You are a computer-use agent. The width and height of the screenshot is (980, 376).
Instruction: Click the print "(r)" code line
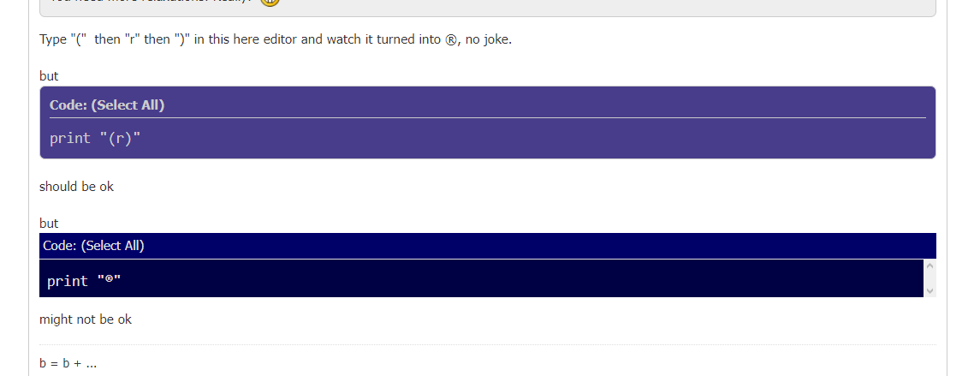point(96,138)
